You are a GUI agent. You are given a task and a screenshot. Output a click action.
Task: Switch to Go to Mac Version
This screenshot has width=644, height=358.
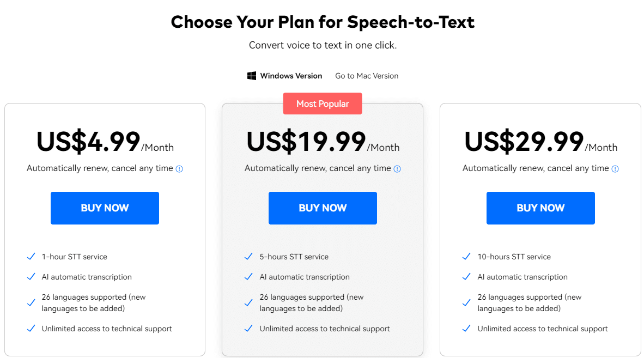367,76
